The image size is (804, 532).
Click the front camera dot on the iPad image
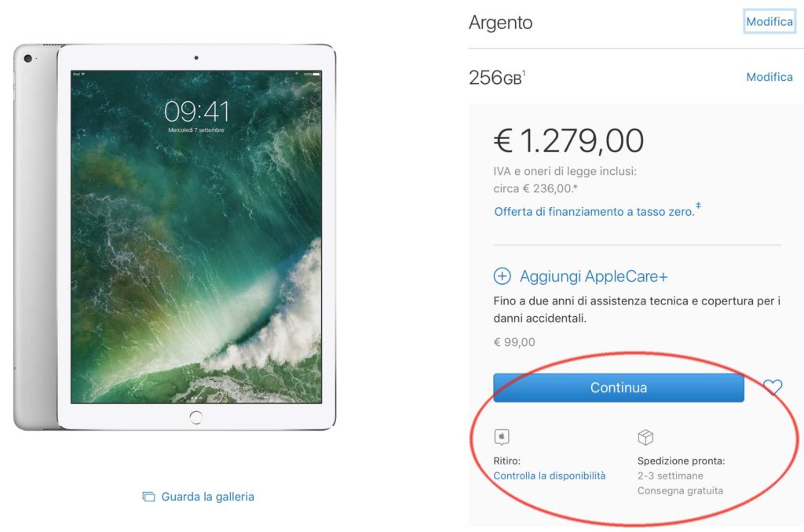pyautogui.click(x=196, y=58)
